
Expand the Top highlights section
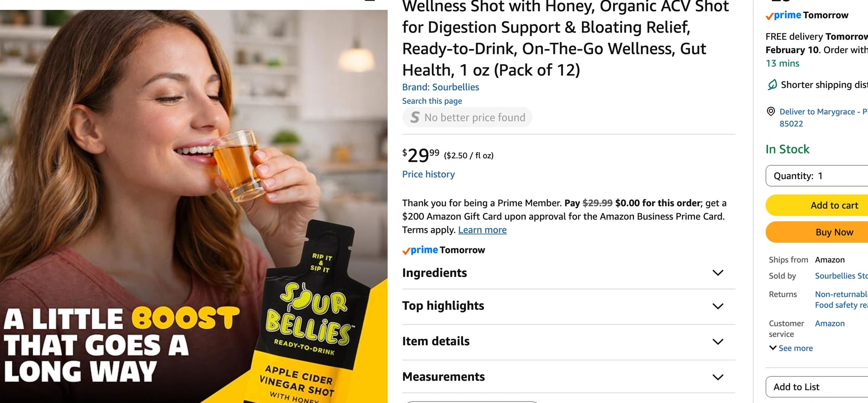[x=569, y=306]
